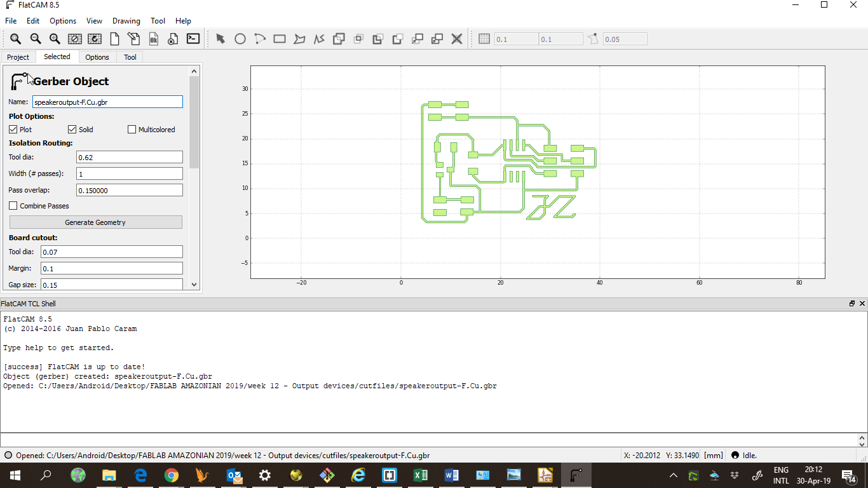This screenshot has width=868, height=488.
Task: Enable the Multicolored checkbox
Action: click(x=132, y=130)
